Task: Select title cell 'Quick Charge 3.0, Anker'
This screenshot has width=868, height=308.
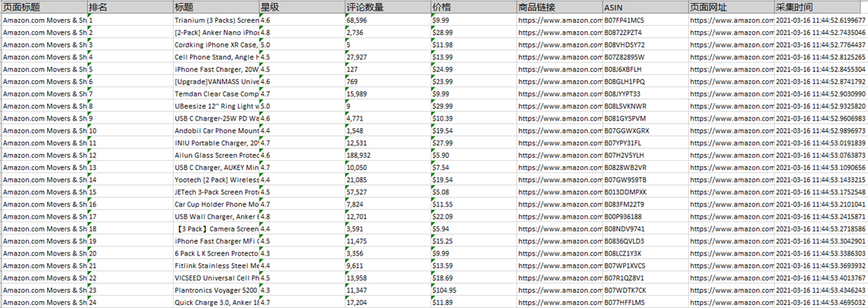Action: pyautogui.click(x=216, y=302)
